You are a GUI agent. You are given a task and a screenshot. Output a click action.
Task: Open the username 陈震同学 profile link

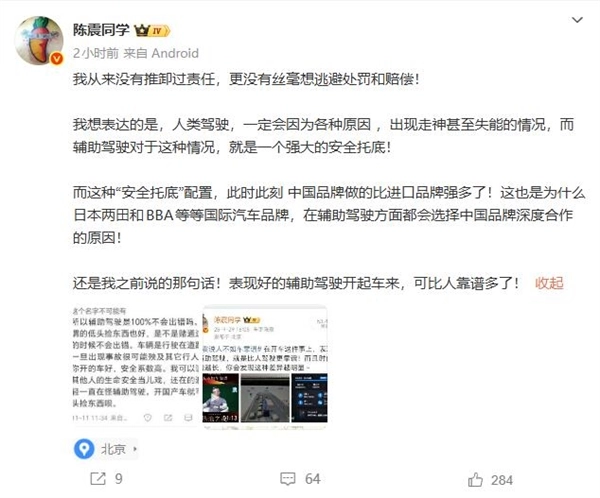tap(101, 30)
